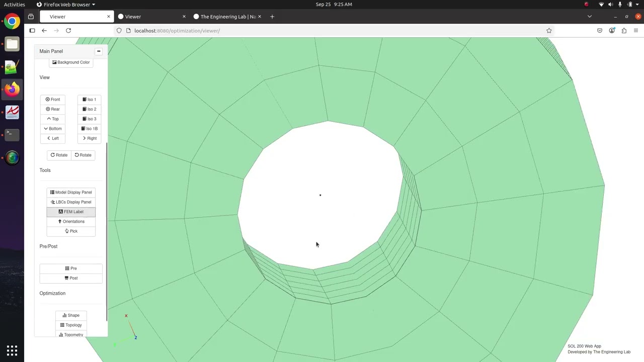Select the Pre mode button
This screenshot has width=644, height=362.
(x=71, y=268)
